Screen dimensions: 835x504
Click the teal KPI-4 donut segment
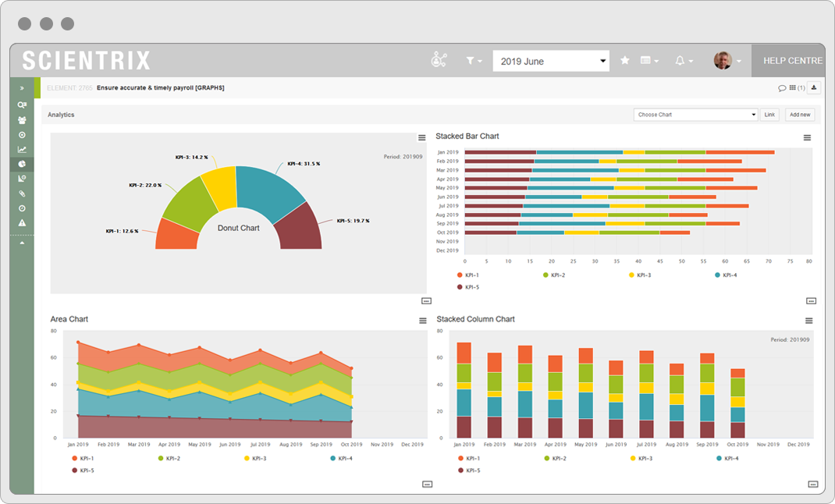point(269,190)
